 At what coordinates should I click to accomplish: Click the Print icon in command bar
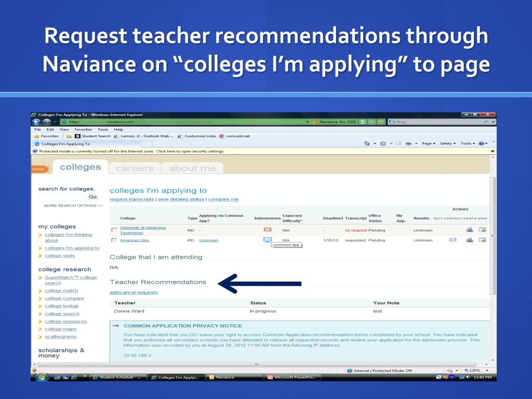point(408,143)
